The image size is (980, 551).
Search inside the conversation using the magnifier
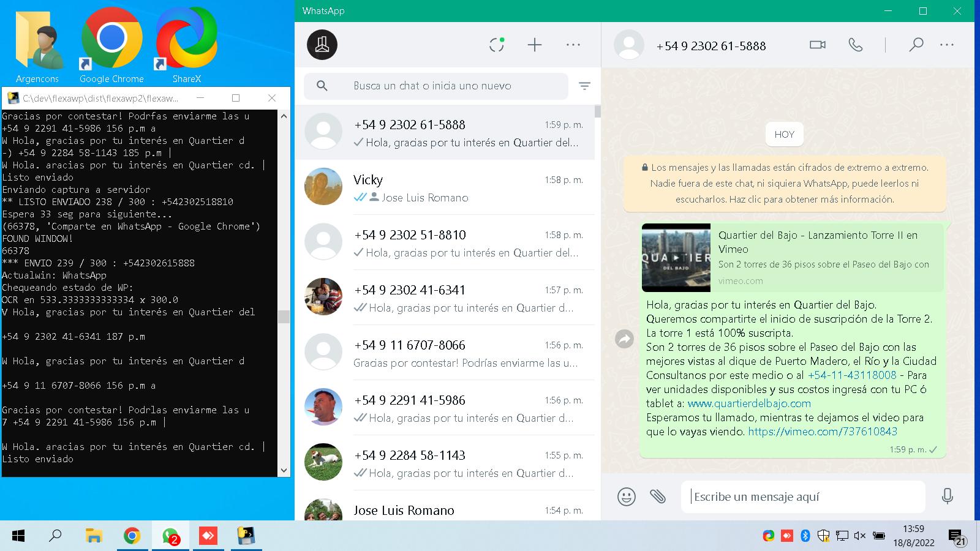pyautogui.click(x=916, y=45)
